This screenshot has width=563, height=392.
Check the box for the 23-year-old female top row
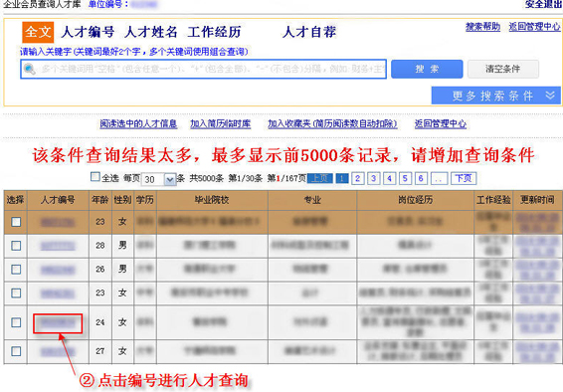coord(16,222)
